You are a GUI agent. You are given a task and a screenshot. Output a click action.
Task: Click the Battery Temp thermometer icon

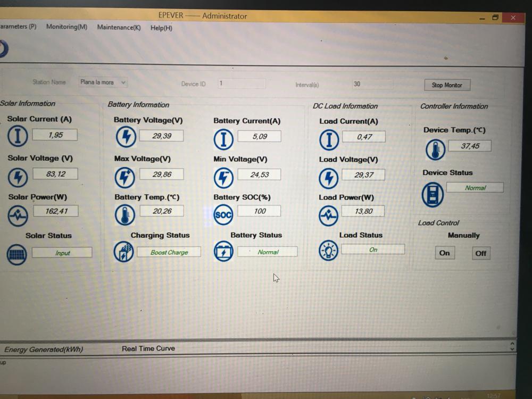point(125,215)
